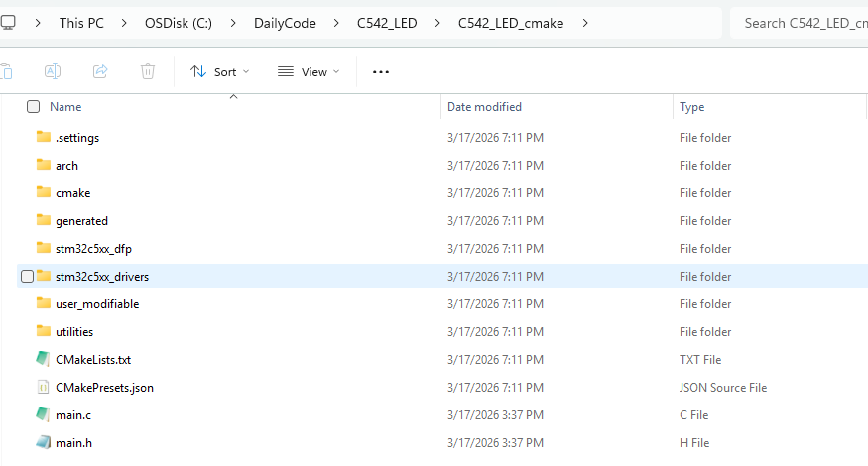Select the .settings folder name
Screen dimensions: 868x466
(77, 138)
